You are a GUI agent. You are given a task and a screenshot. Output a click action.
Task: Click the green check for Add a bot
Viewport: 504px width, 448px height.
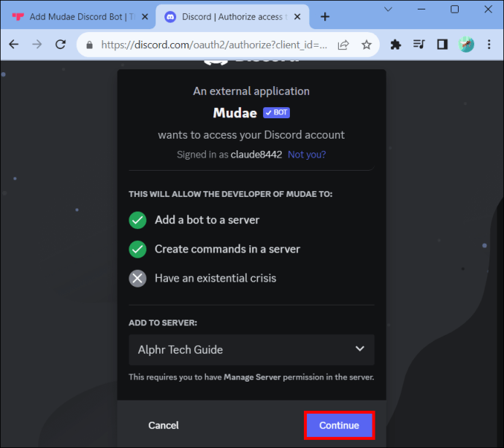click(137, 220)
